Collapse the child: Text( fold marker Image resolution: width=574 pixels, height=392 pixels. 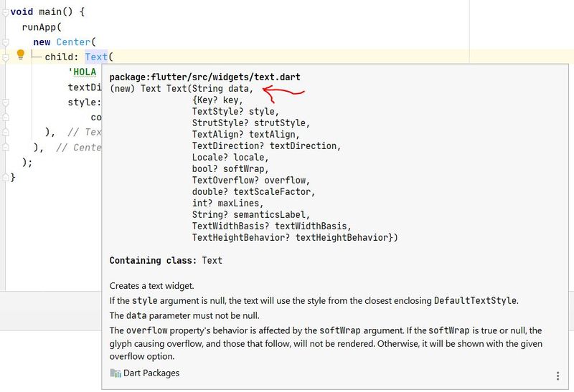click(5, 57)
